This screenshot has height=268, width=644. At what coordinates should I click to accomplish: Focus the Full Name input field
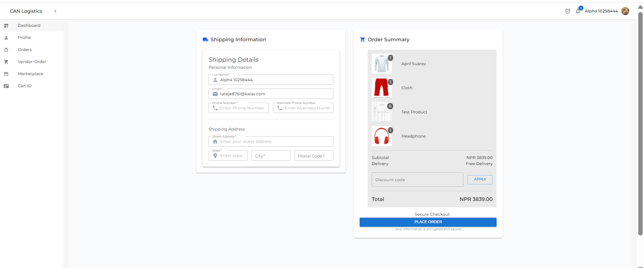271,80
